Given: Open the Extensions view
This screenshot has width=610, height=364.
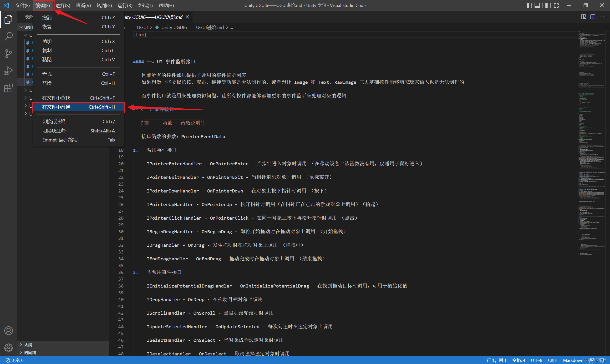Looking at the screenshot, I should point(9,88).
